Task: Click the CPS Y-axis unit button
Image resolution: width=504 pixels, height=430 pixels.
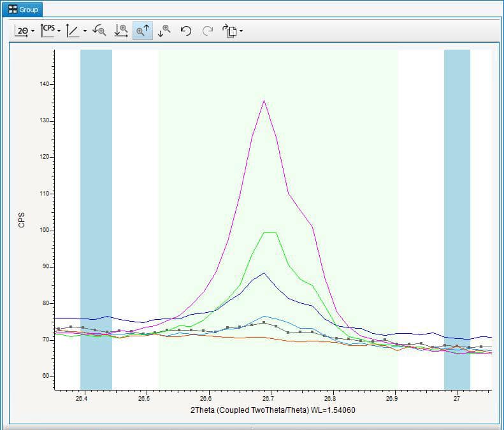Action: 48,31
